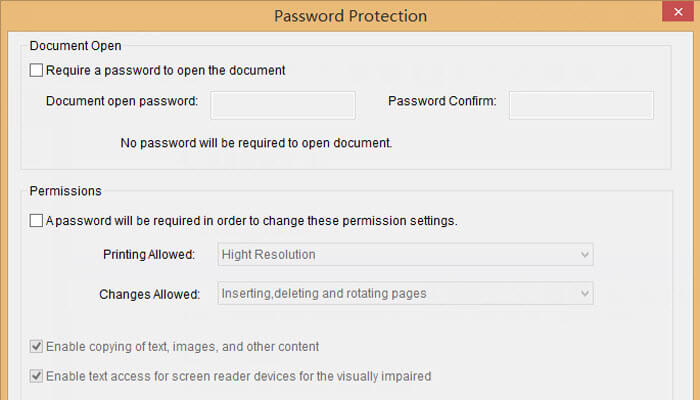
Task: Click the Document Open group heading
Action: (x=76, y=45)
